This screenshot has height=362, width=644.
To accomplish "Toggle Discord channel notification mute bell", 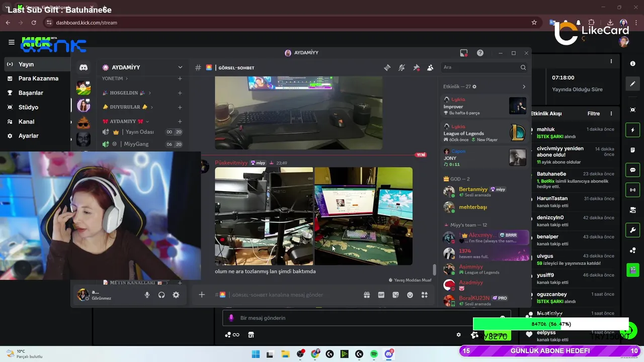I will 401,67.
